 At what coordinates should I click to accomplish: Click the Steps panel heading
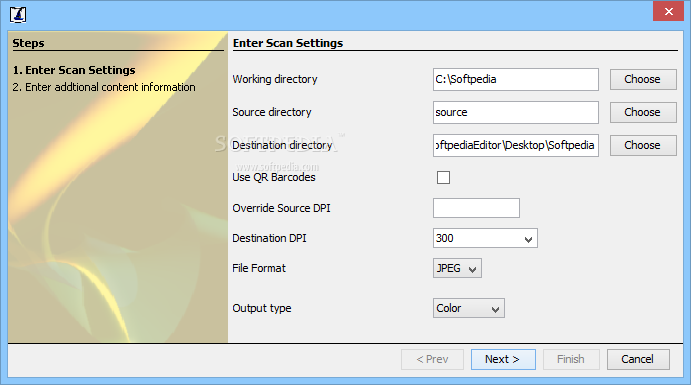click(x=28, y=43)
